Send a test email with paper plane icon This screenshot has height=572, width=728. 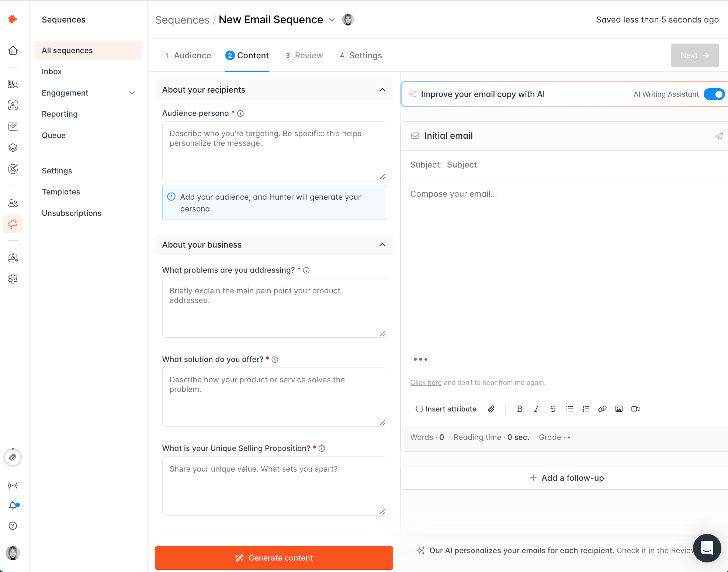point(719,136)
